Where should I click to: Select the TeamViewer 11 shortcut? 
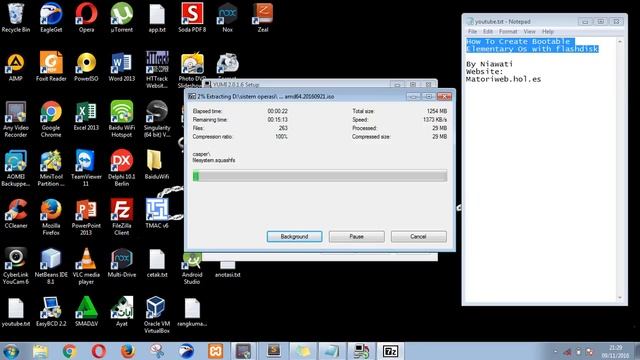[x=86, y=168]
